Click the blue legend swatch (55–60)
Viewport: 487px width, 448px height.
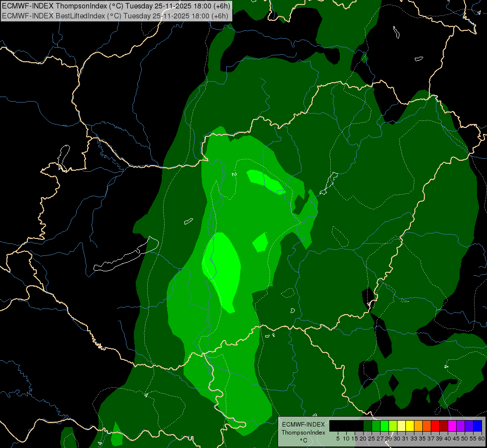pyautogui.click(x=478, y=426)
